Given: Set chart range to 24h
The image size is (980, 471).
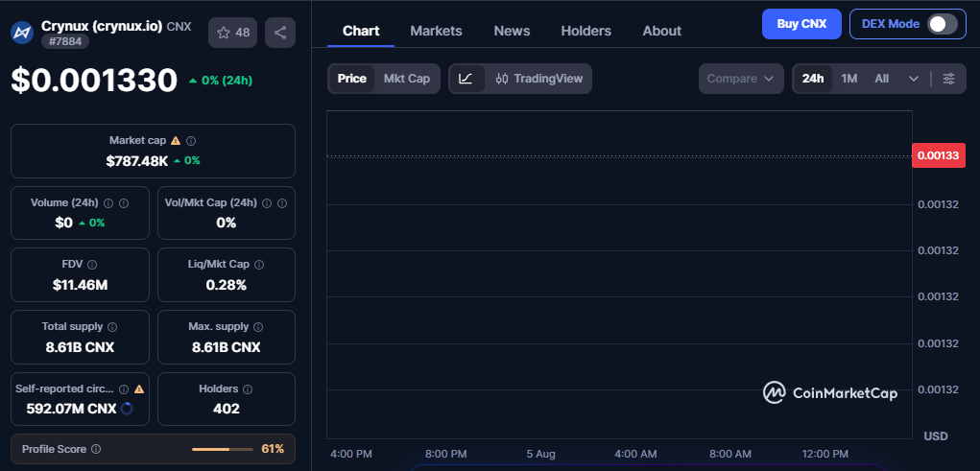Looking at the screenshot, I should pyautogui.click(x=812, y=79).
